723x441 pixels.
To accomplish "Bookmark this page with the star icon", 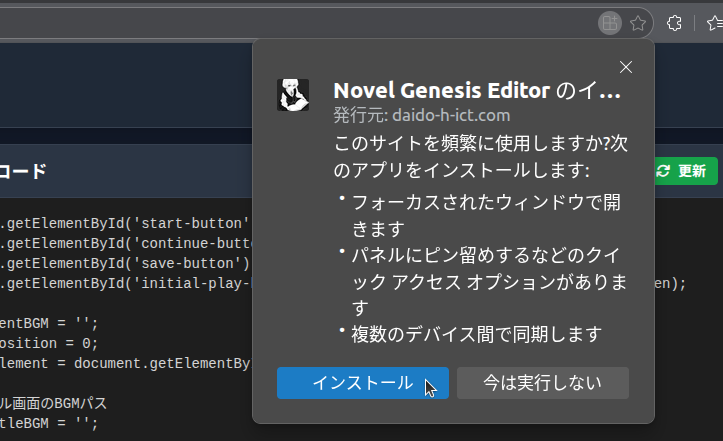I will 637,22.
